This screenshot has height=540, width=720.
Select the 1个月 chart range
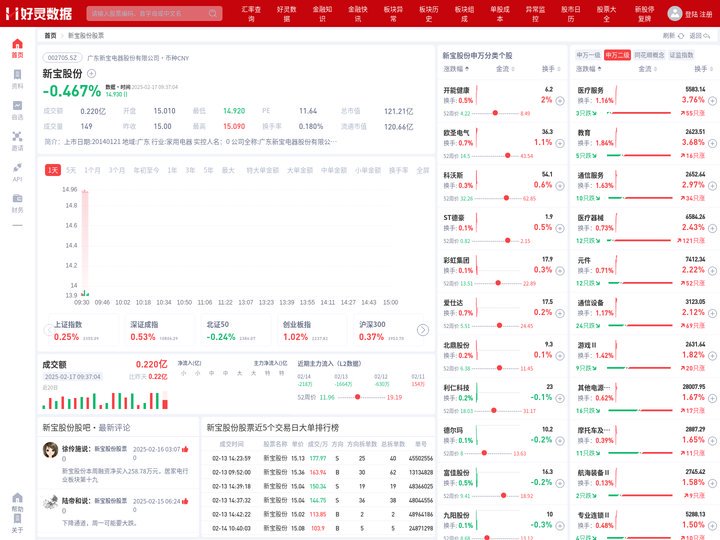pyautogui.click(x=92, y=170)
